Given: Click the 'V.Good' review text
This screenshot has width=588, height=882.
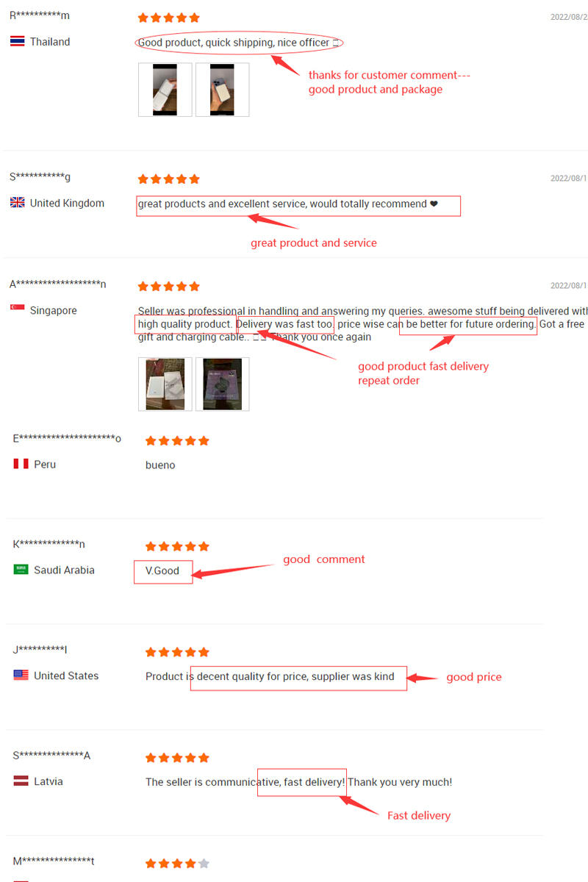Looking at the screenshot, I should [x=162, y=570].
